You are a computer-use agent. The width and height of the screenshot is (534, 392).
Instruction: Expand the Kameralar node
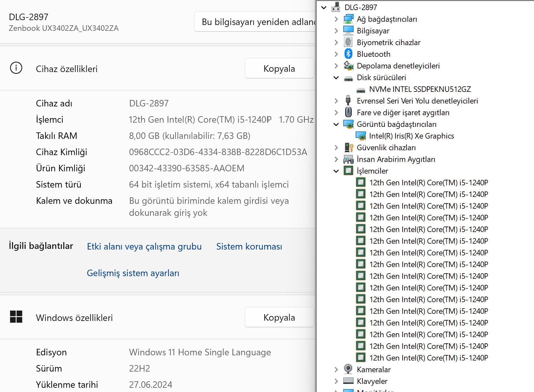point(336,370)
